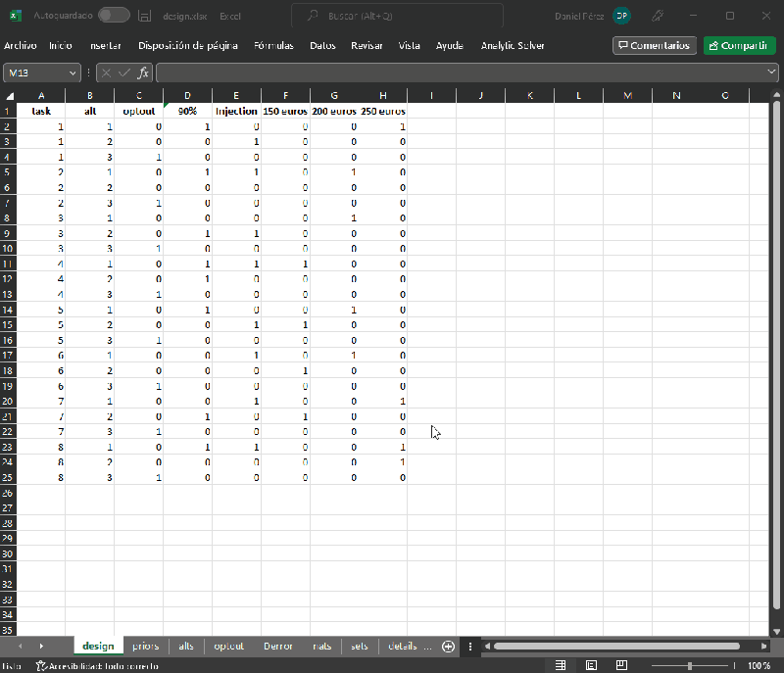Click the '250 euros' header cell
Image resolution: width=784 pixels, height=673 pixels.
tap(383, 111)
